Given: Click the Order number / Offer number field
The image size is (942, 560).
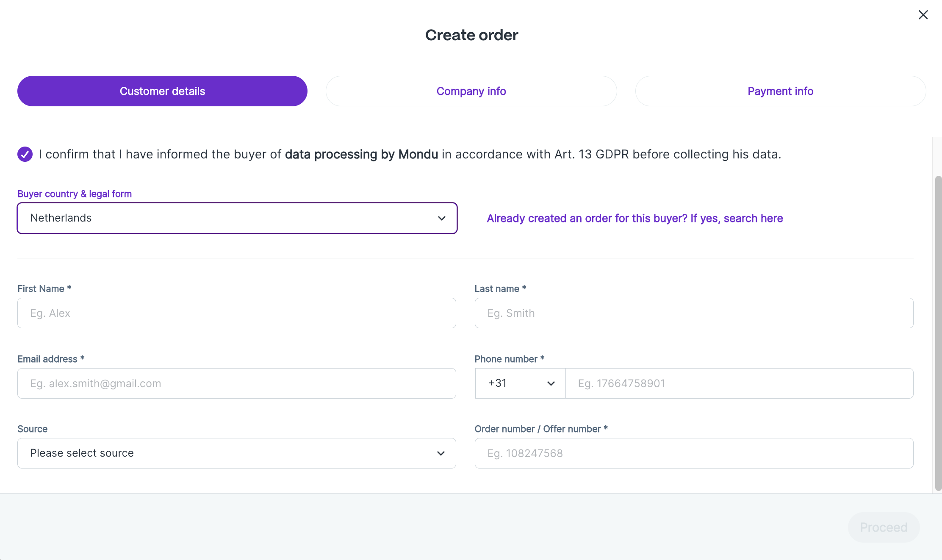Looking at the screenshot, I should [694, 453].
